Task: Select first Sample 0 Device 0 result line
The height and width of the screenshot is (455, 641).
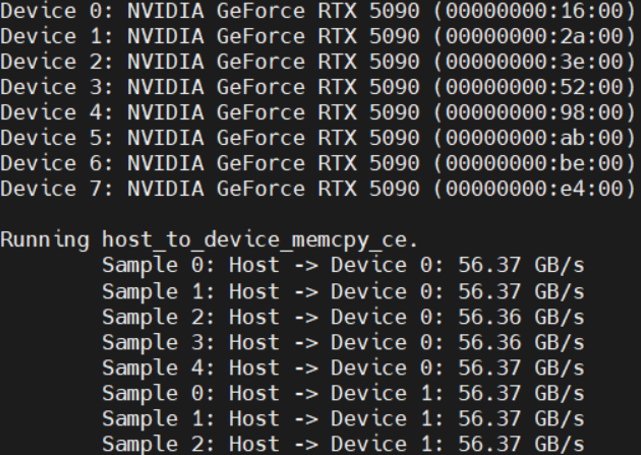Action: tap(343, 266)
